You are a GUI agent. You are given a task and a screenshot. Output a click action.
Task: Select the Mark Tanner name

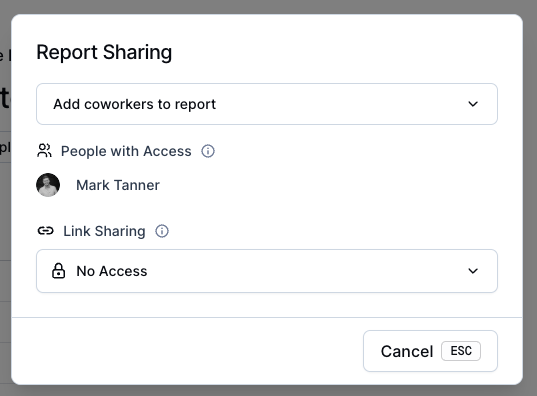pos(118,185)
